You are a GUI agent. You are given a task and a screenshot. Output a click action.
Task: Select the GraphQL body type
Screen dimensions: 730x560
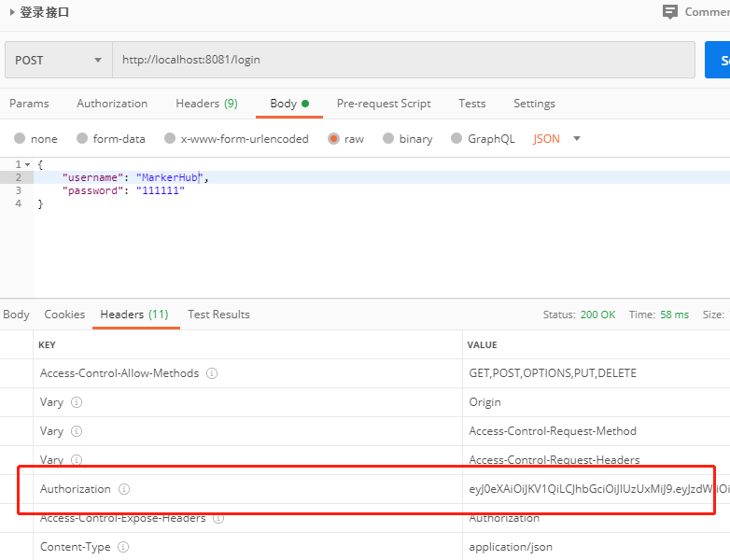point(456,138)
